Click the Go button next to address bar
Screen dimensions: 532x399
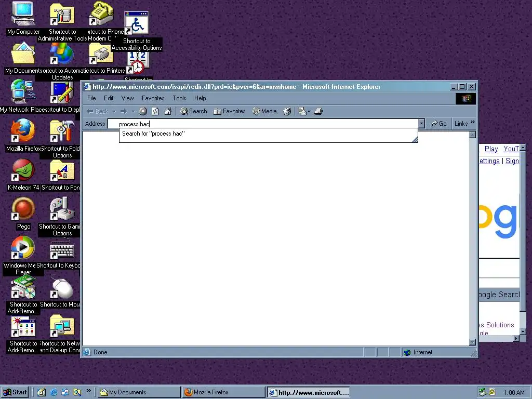click(438, 124)
